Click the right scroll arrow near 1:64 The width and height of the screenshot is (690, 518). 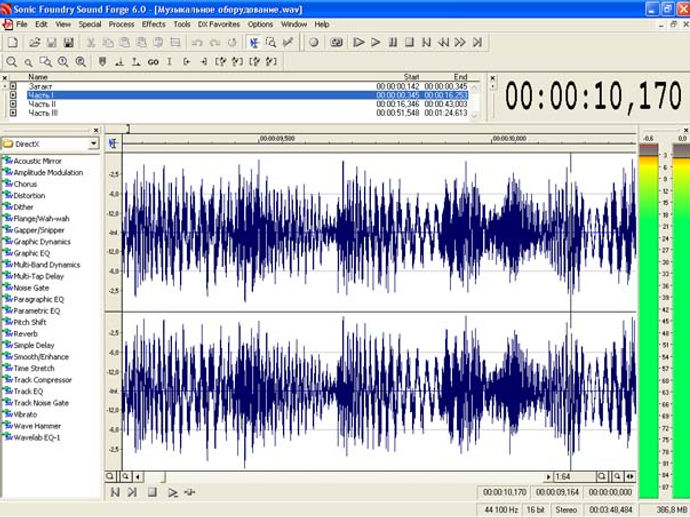[x=548, y=477]
